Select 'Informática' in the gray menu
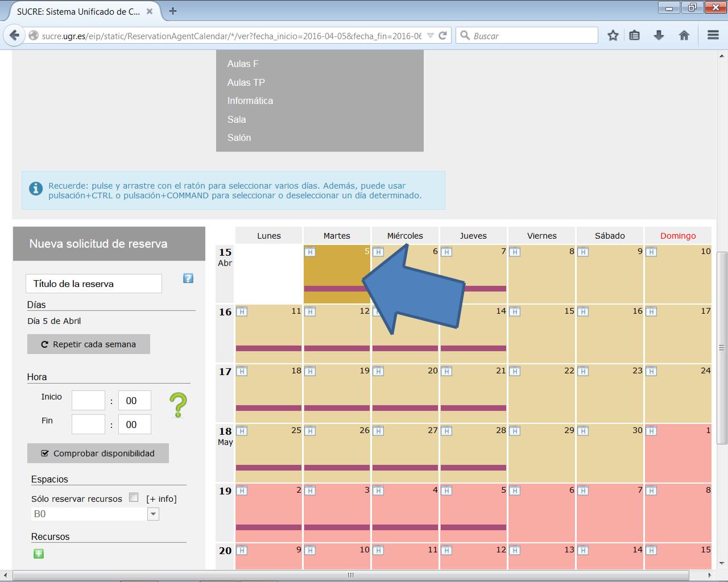This screenshot has width=728, height=582. point(250,101)
